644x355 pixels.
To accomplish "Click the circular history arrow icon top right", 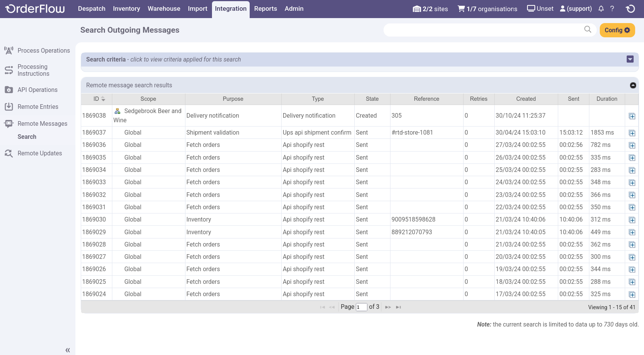I will [630, 8].
